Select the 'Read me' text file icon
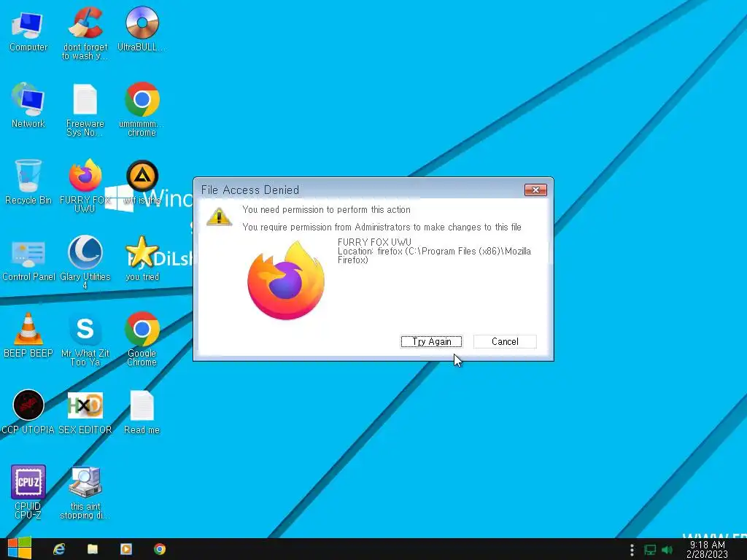This screenshot has height=560, width=747. [x=142, y=413]
